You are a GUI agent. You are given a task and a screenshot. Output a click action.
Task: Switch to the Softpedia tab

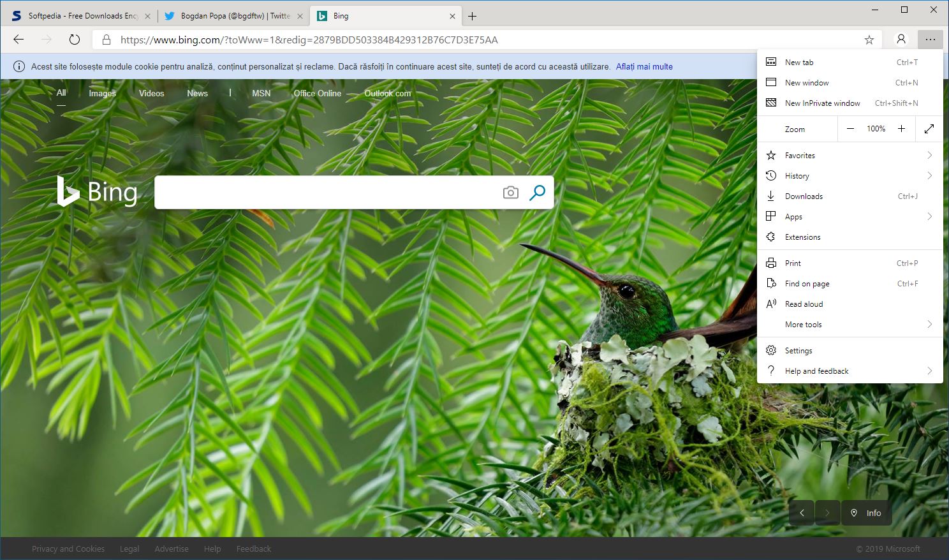(x=78, y=16)
